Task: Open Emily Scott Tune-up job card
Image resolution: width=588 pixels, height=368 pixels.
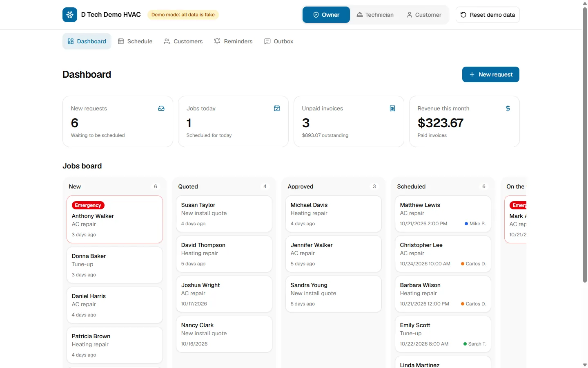Action: pyautogui.click(x=443, y=334)
